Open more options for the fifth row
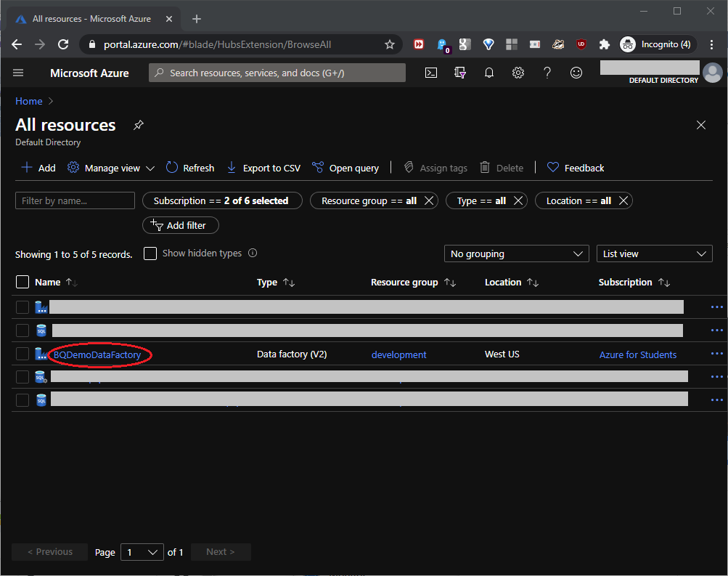Viewport: 728px width, 576px height. pyautogui.click(x=717, y=400)
